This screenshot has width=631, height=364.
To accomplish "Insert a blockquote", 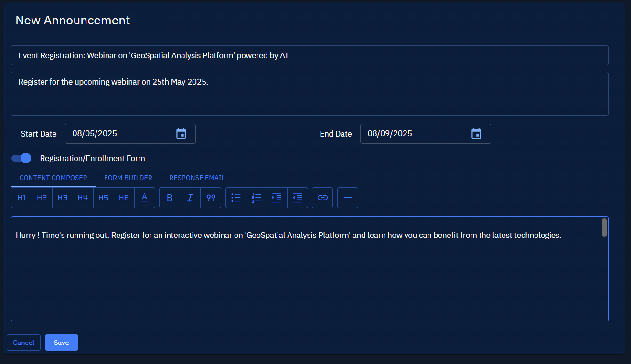I will (x=211, y=197).
